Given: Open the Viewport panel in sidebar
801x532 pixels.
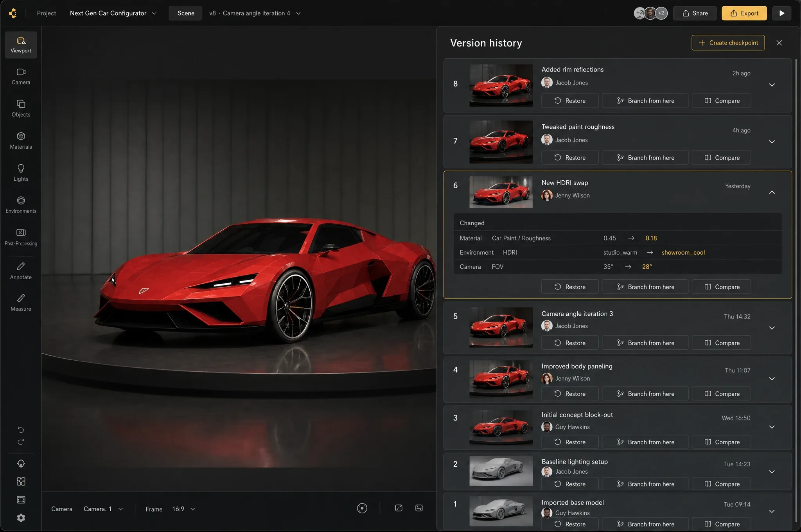Looking at the screenshot, I should (21, 45).
